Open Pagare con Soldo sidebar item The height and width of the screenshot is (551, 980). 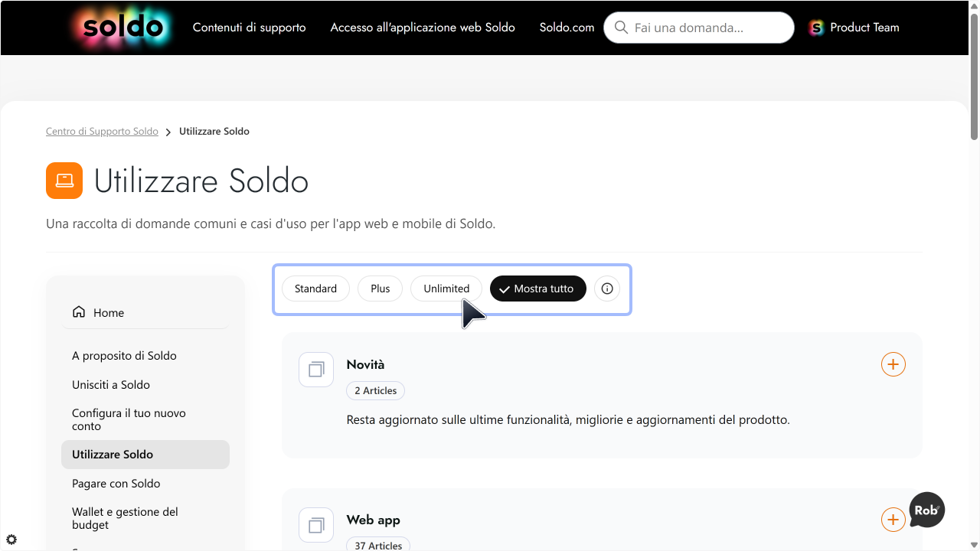[x=116, y=484]
